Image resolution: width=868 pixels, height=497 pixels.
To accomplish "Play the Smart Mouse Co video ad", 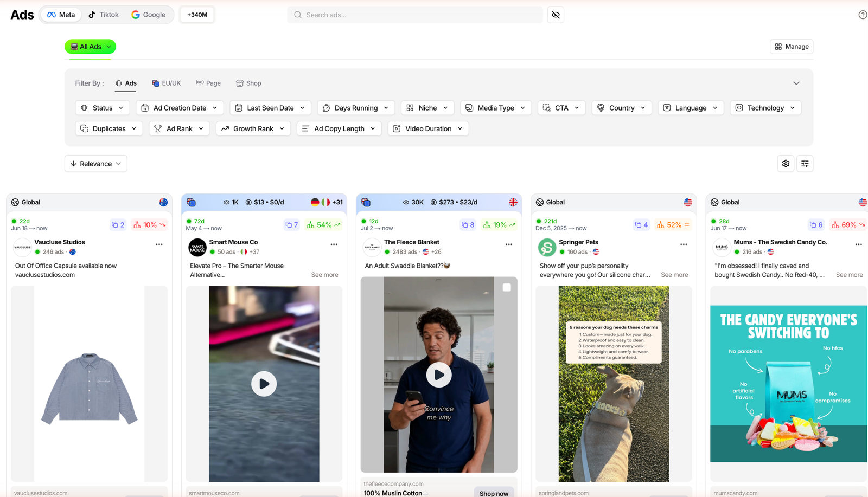I will (x=264, y=384).
